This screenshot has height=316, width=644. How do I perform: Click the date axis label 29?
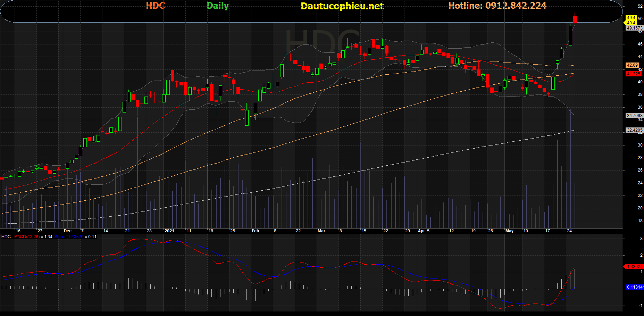(407, 231)
